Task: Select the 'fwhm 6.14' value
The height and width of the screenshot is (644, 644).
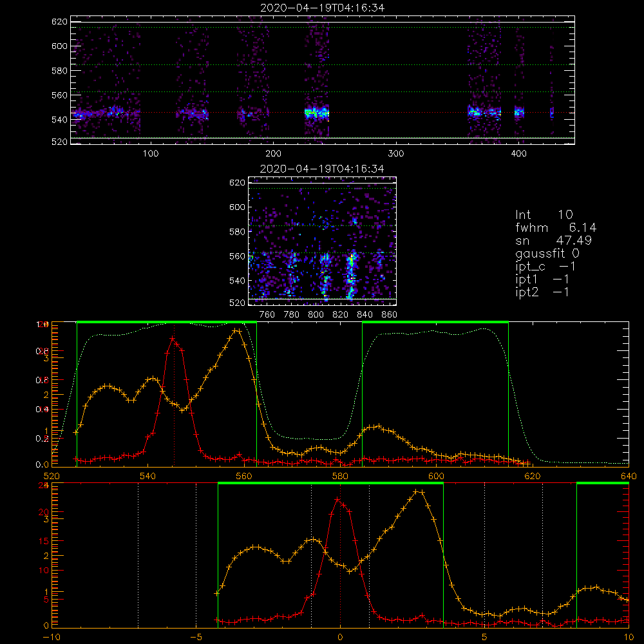Action: click(x=556, y=227)
